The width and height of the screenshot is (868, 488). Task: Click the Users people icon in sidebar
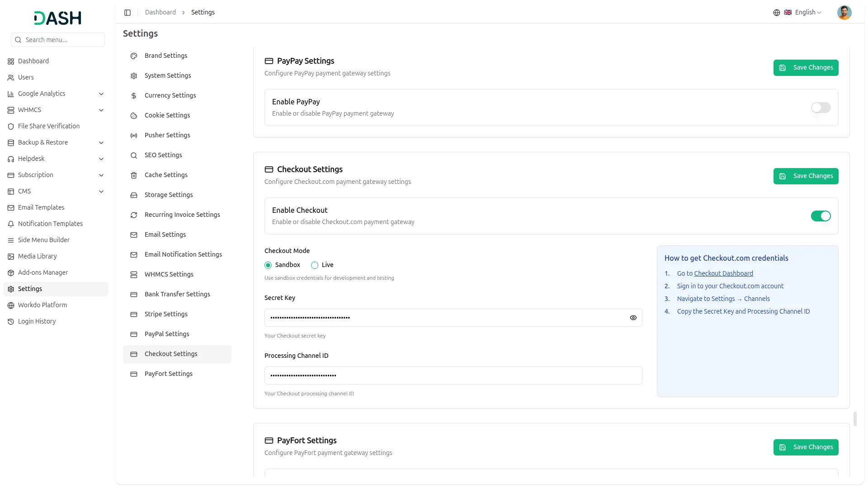11,78
